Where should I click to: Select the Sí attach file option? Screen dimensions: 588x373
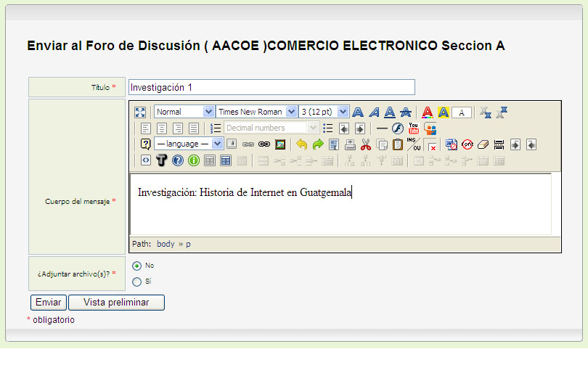[136, 282]
